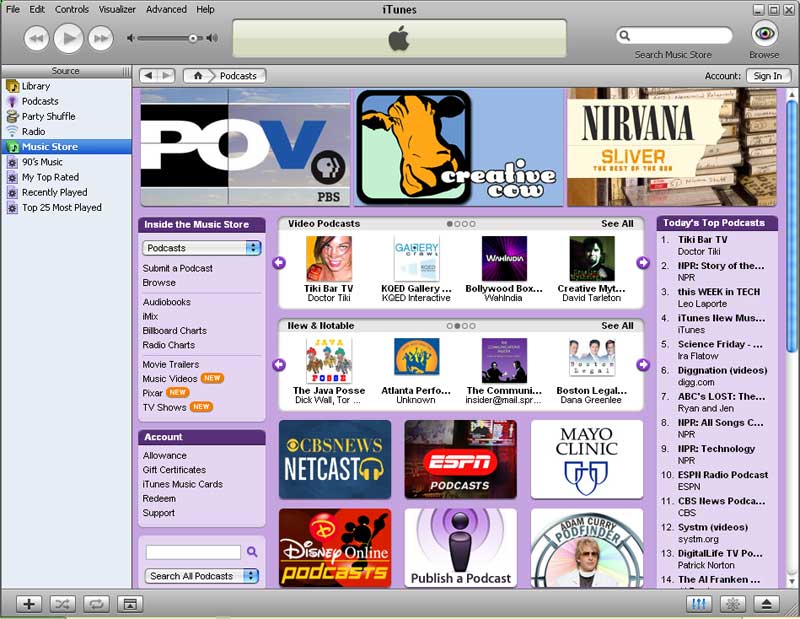Toggle the repeat button
The image size is (800, 619).
pyautogui.click(x=96, y=604)
